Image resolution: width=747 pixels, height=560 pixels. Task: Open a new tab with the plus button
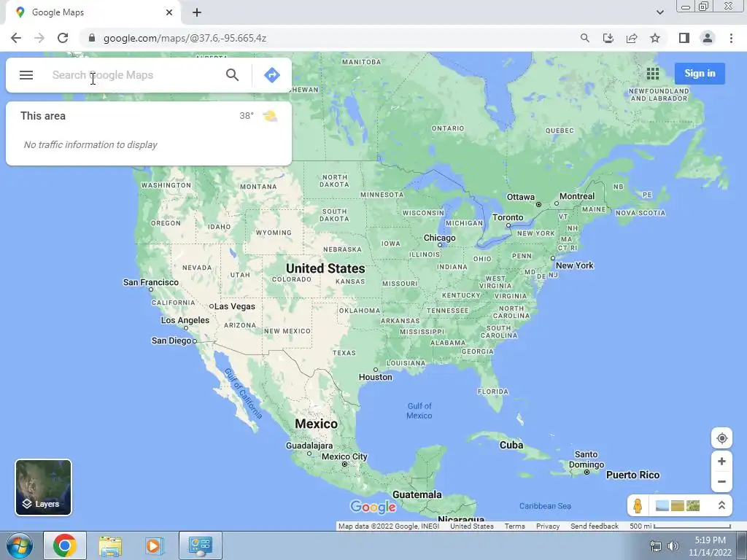coord(197,12)
